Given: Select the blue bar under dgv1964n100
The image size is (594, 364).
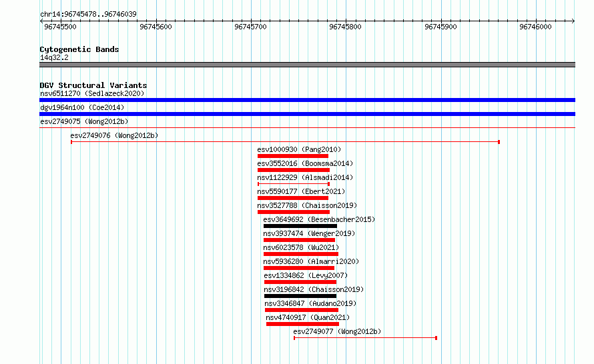Looking at the screenshot, I should (307, 114).
